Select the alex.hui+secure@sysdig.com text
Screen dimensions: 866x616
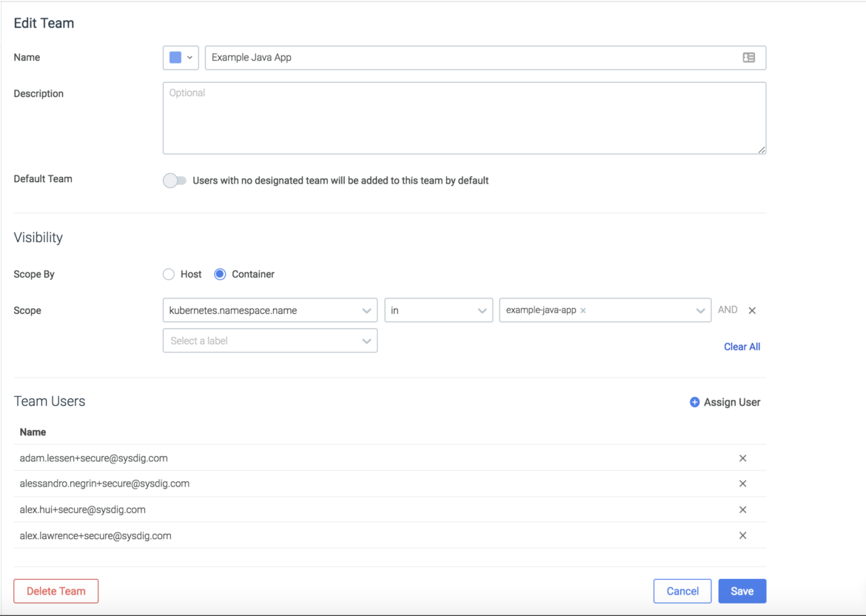pos(82,509)
